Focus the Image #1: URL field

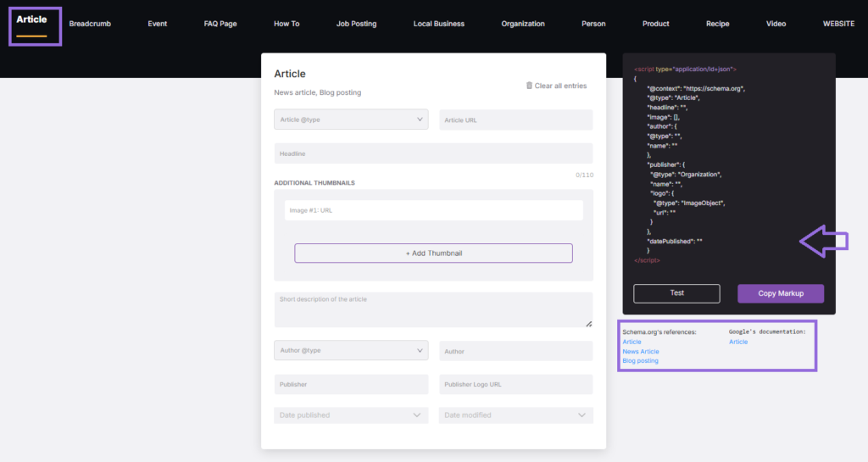[433, 210]
